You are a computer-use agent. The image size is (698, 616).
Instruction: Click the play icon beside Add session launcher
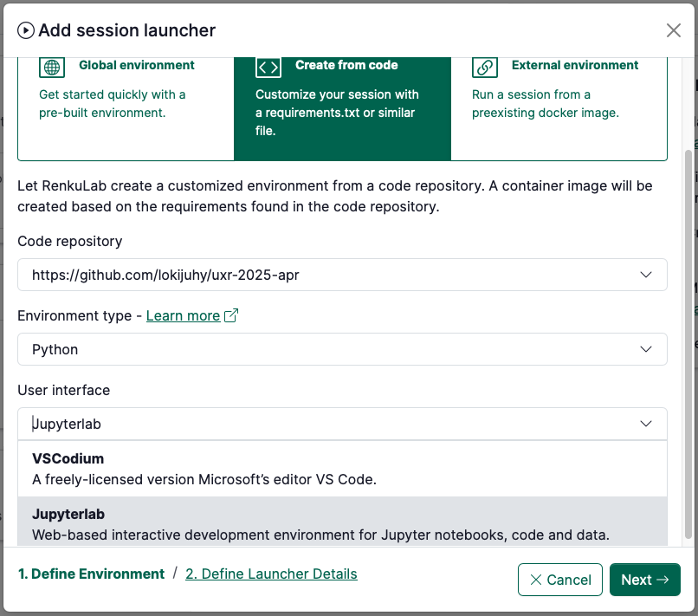(26, 30)
